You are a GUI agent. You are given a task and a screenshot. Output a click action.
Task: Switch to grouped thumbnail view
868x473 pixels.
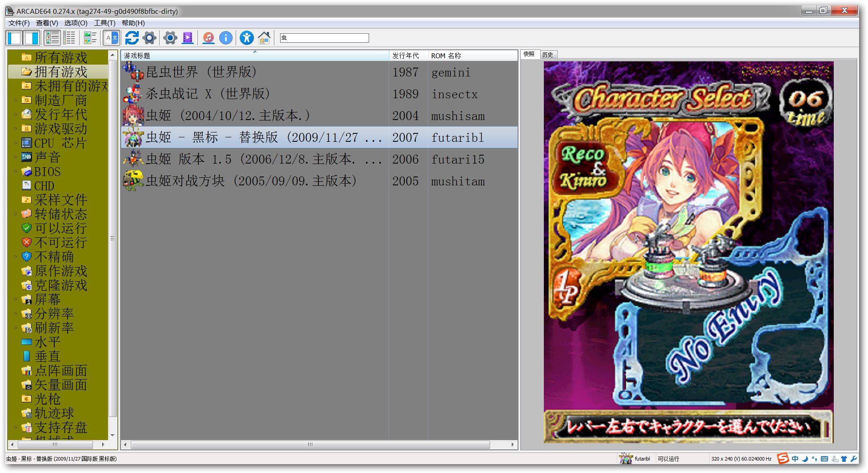pos(90,38)
